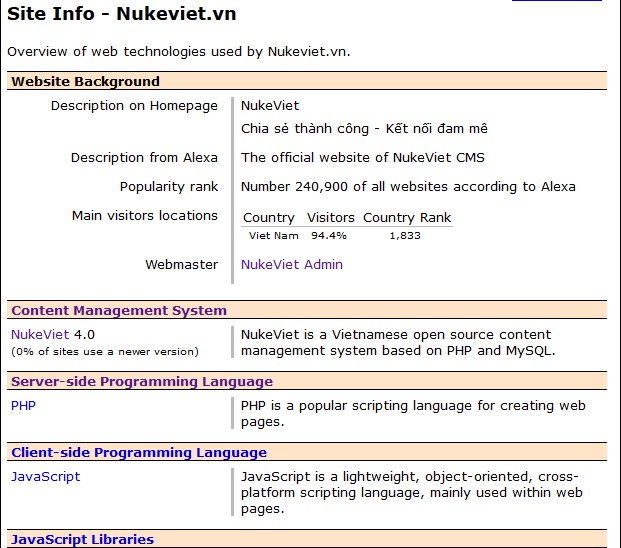Click the '(0% of sites use a newer version)' note
The image size is (621, 548).
tap(105, 352)
